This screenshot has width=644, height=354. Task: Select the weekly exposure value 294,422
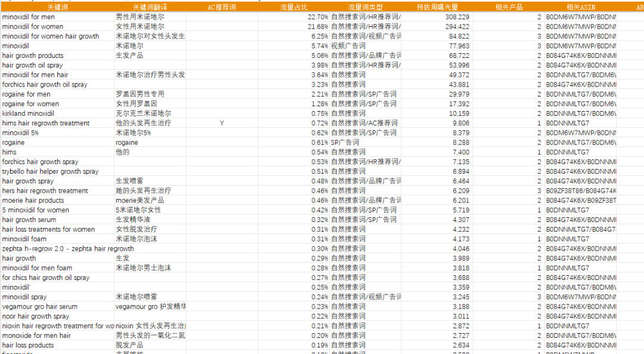(x=437, y=26)
